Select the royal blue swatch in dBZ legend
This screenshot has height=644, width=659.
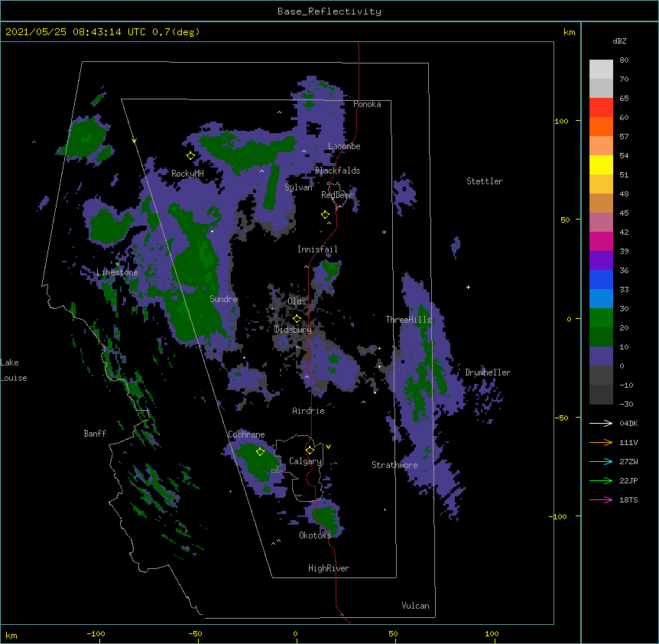[x=601, y=279]
